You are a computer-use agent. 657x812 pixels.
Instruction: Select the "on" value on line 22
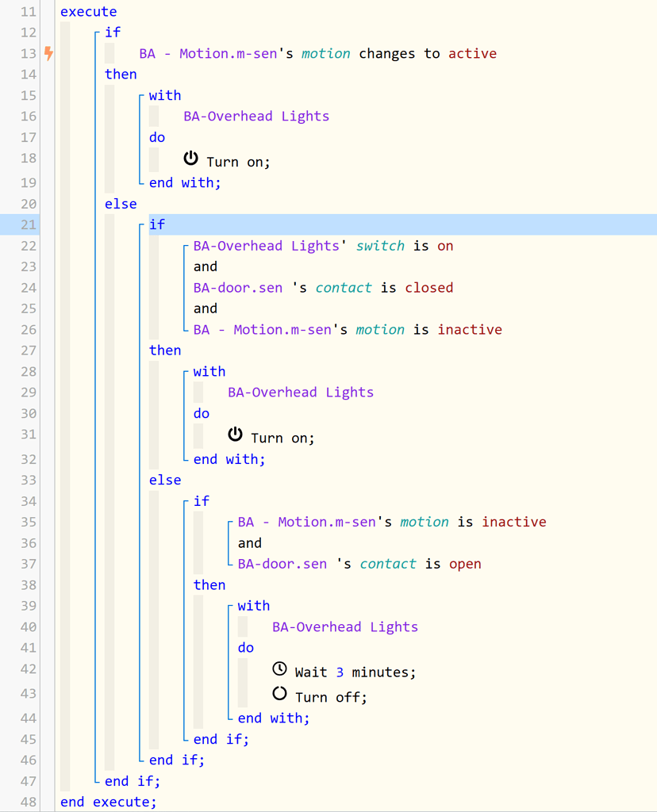click(x=444, y=246)
